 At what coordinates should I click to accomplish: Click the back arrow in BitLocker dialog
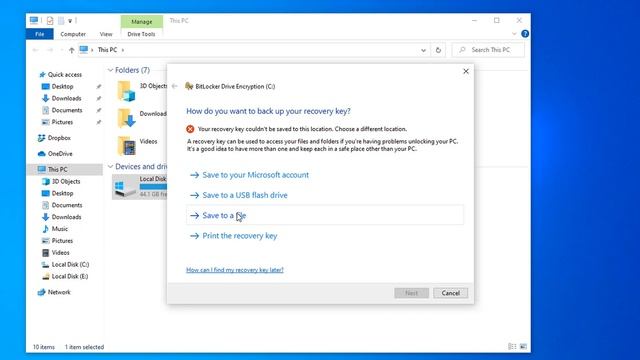pos(175,86)
